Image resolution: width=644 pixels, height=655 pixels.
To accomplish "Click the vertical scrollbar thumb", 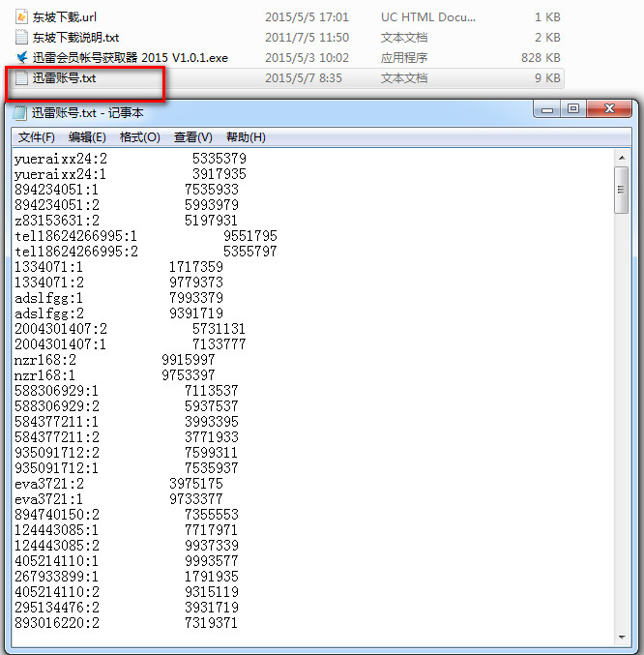I will tap(622, 190).
